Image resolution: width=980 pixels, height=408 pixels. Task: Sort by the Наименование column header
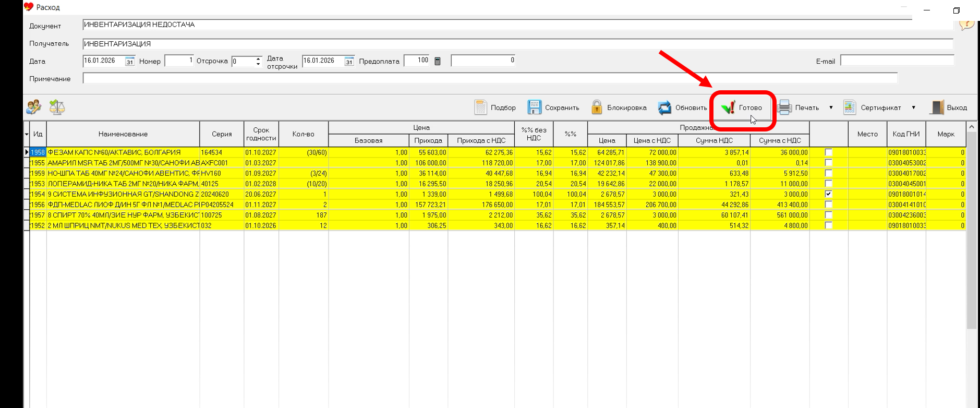pyautogui.click(x=123, y=134)
